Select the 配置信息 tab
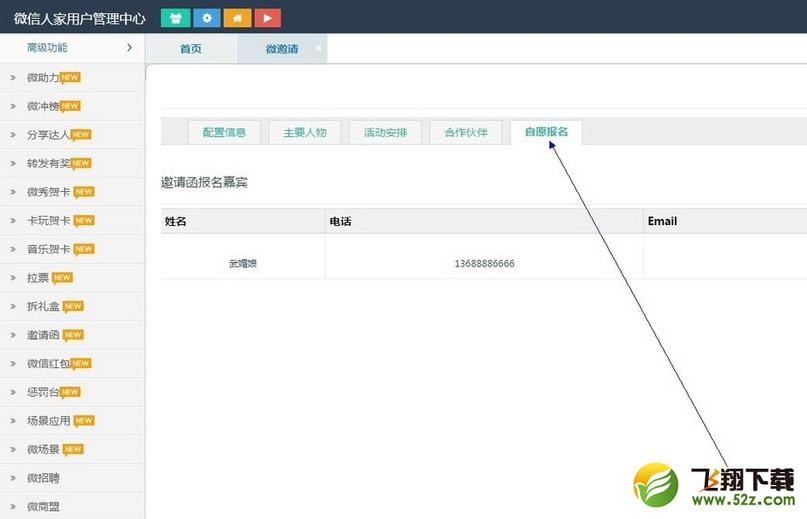This screenshot has width=807, height=519. click(x=224, y=132)
